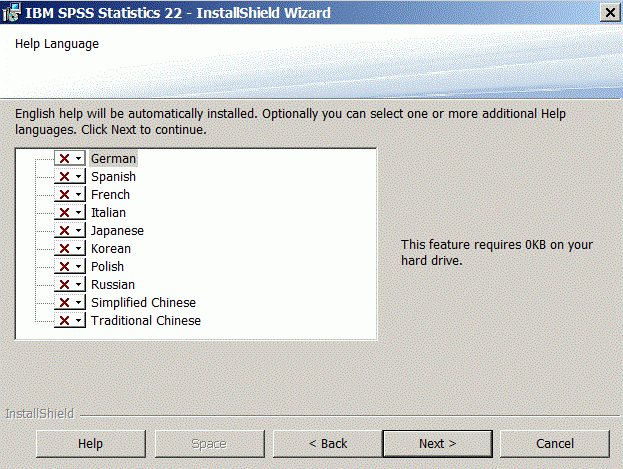Go back with the Back button

(328, 444)
